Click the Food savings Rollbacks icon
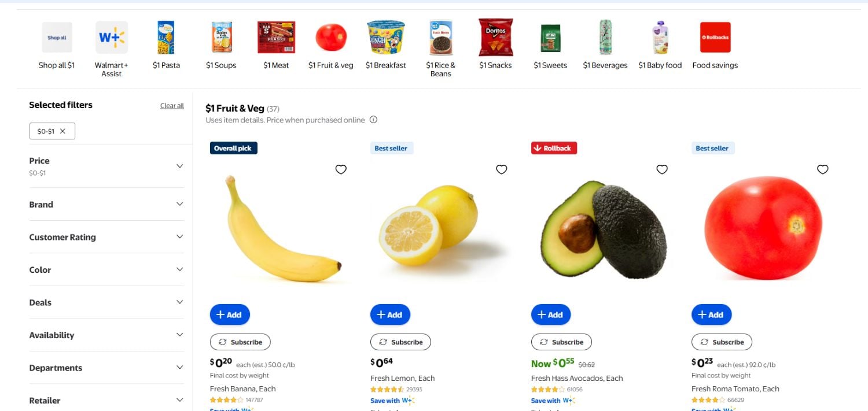The image size is (868, 411). (x=715, y=37)
